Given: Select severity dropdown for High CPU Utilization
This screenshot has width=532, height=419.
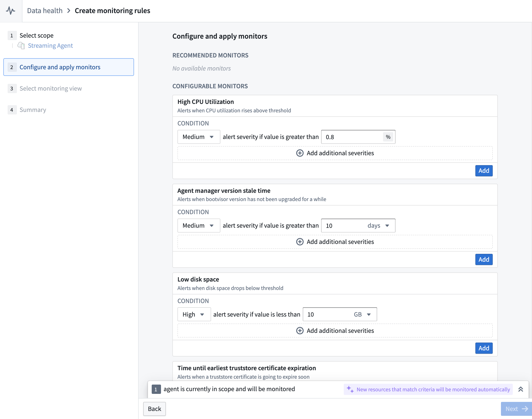Looking at the screenshot, I should [x=197, y=137].
